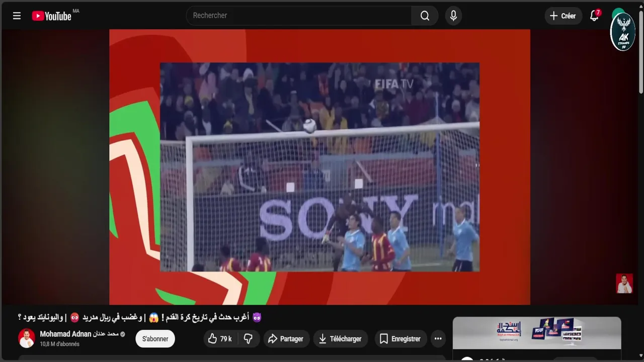This screenshot has height=362, width=644.
Task: Open the hamburger guide menu
Action: pyautogui.click(x=17, y=16)
